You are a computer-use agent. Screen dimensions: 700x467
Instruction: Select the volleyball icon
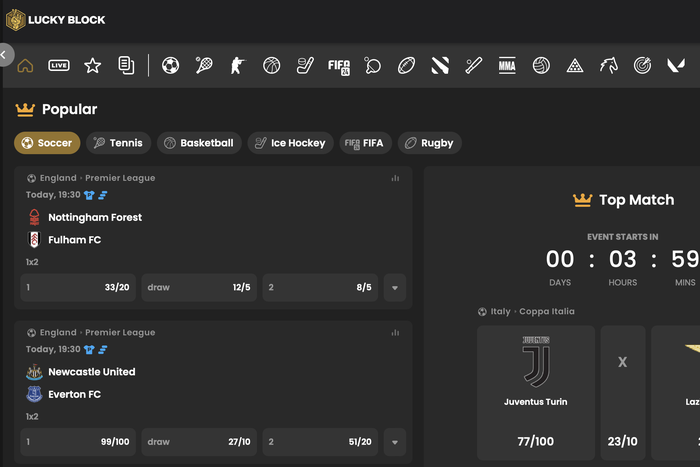[541, 65]
